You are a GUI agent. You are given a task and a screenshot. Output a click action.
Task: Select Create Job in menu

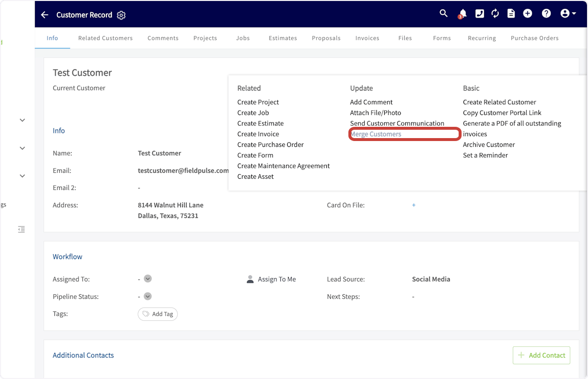[x=253, y=113]
